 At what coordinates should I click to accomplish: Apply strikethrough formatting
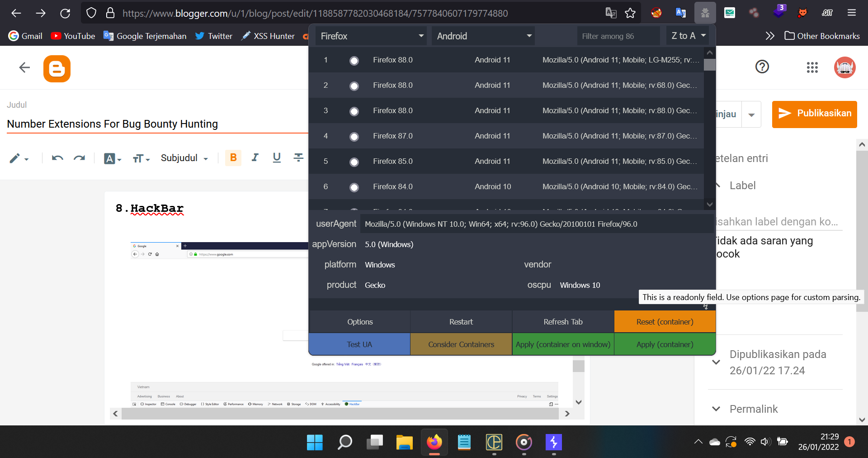click(298, 157)
